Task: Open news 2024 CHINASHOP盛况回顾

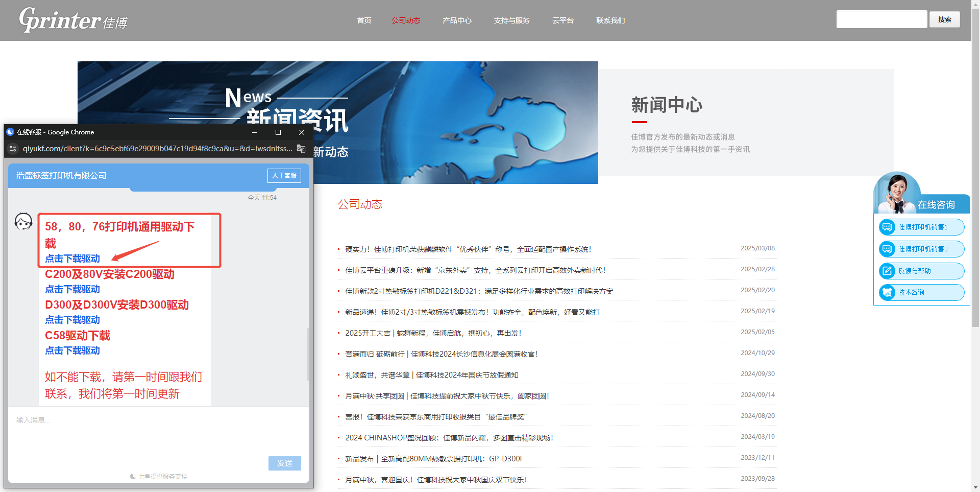Action: [449, 438]
